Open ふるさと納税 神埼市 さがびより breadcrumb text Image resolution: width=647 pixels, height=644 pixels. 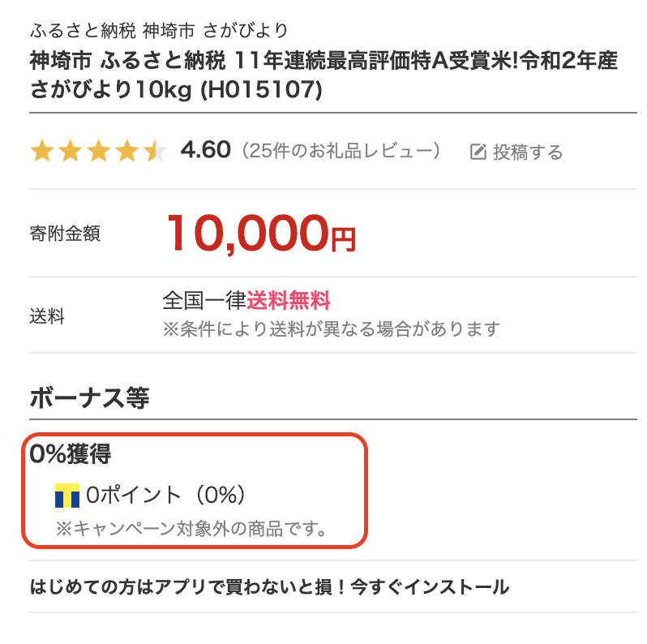pos(159,31)
